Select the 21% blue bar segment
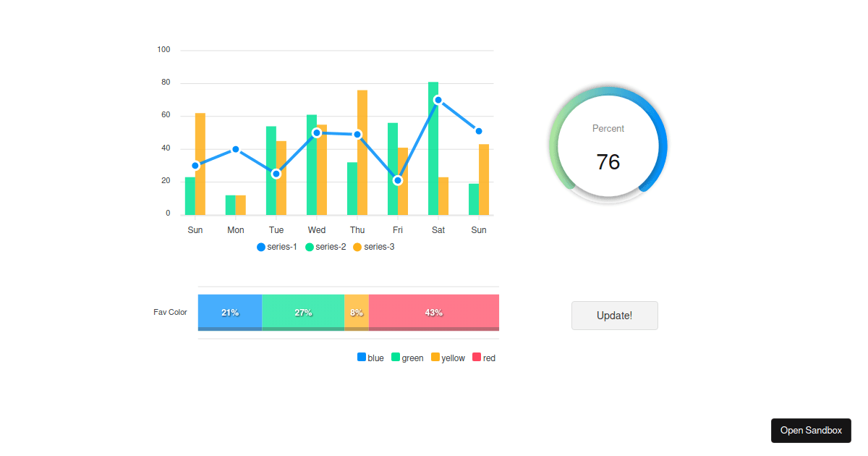Screen dimensions: 868x456 (x=230, y=313)
